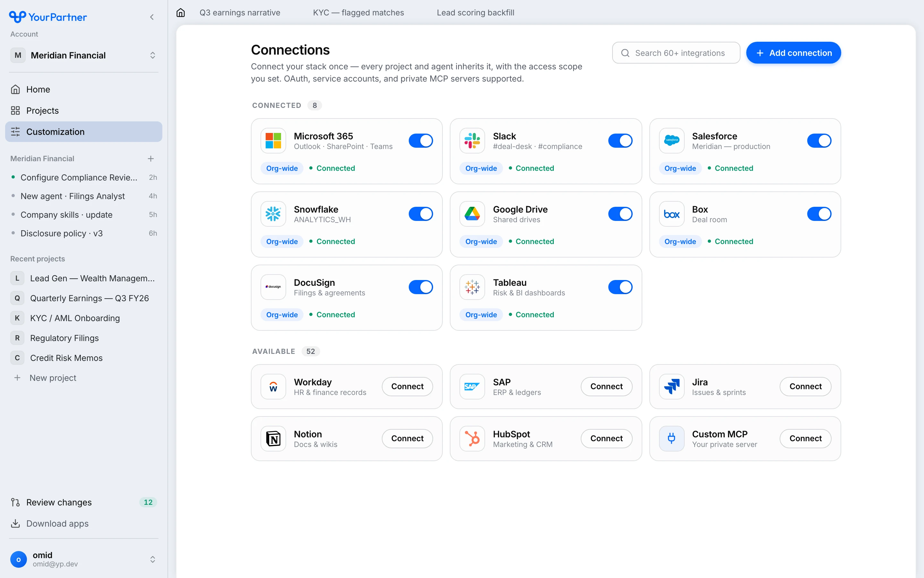Toggle the Snowflake connection switch

click(421, 214)
